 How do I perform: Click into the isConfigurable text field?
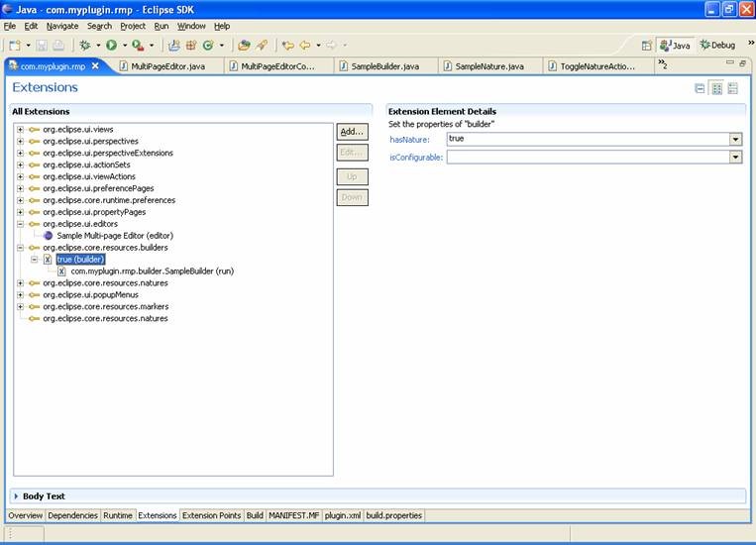(x=588, y=158)
